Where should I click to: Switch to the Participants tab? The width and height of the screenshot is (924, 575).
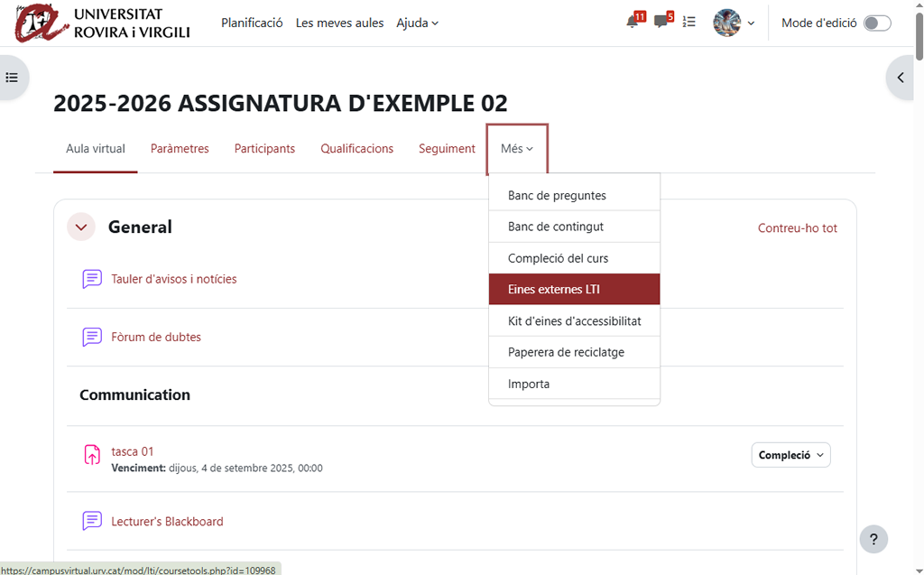pyautogui.click(x=264, y=149)
